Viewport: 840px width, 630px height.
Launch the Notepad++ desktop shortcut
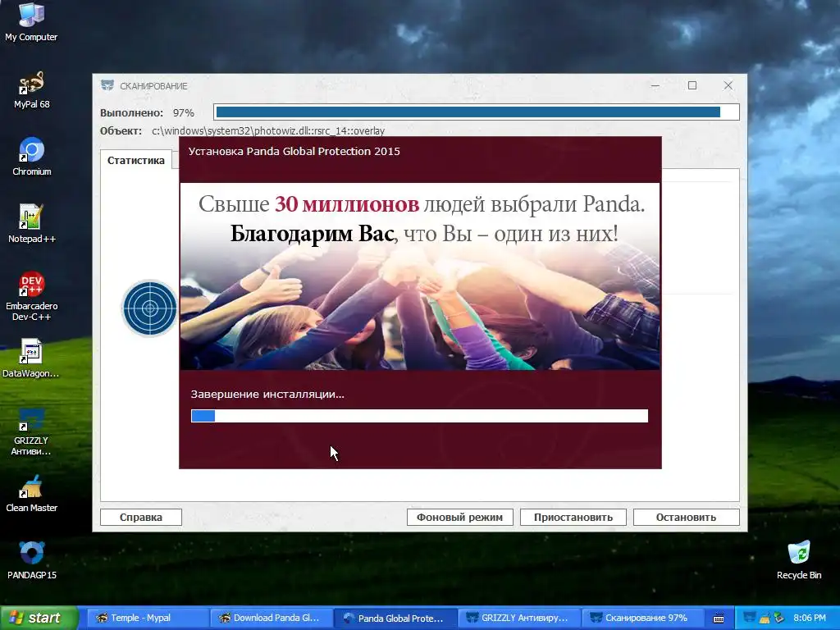[x=32, y=224]
